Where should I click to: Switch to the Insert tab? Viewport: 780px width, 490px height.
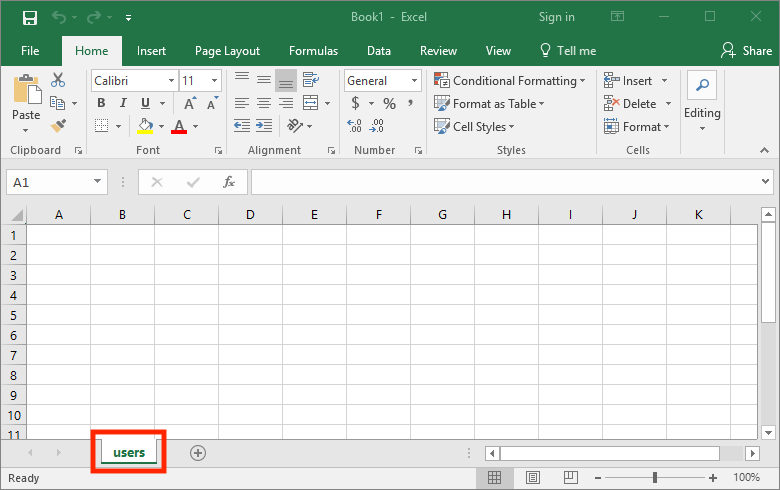[151, 51]
